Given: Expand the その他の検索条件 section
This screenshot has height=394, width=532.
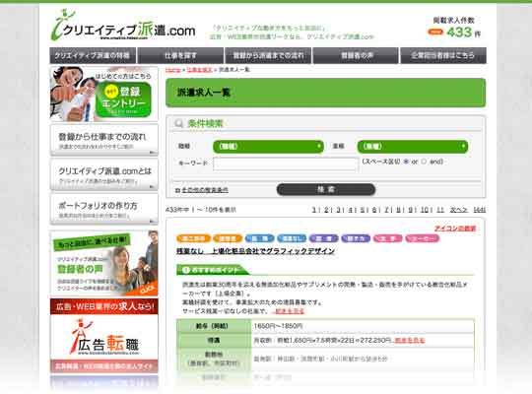Looking at the screenshot, I should 202,190.
